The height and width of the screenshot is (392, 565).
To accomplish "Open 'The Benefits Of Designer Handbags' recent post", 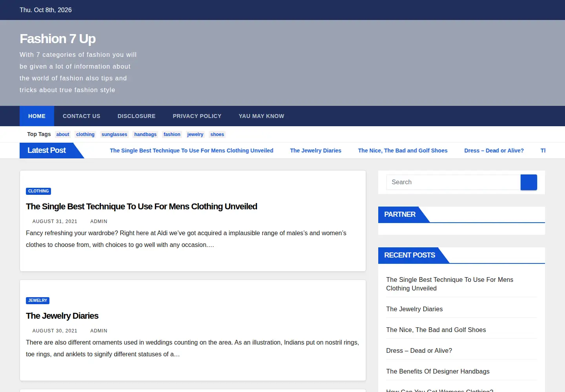I will (438, 371).
